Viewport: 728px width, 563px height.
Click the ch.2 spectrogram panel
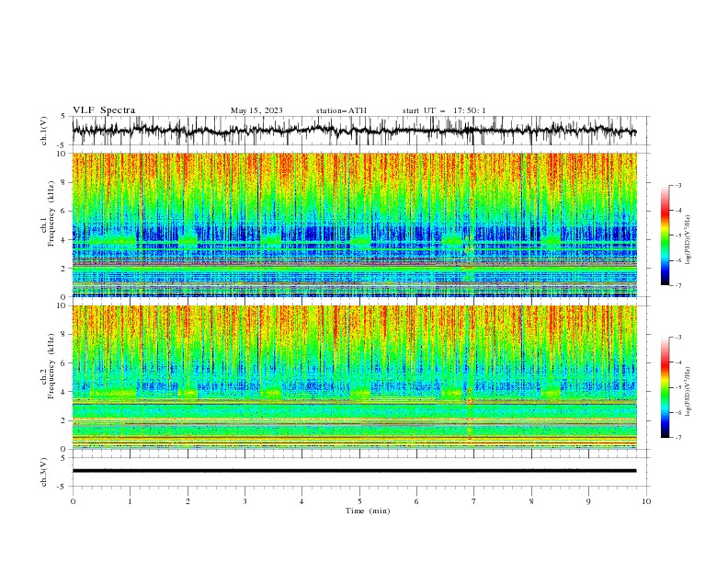354,377
